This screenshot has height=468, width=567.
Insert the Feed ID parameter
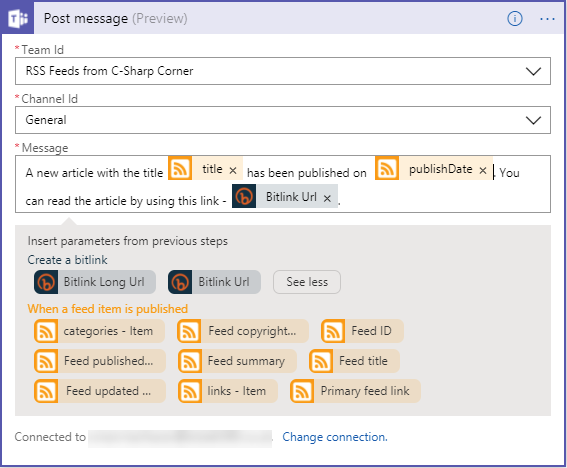tap(362, 331)
